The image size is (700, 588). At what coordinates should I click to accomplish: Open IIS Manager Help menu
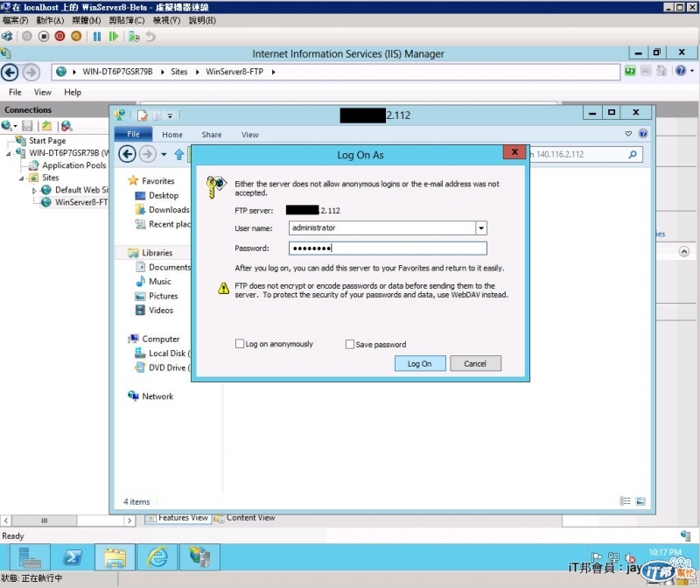(73, 93)
